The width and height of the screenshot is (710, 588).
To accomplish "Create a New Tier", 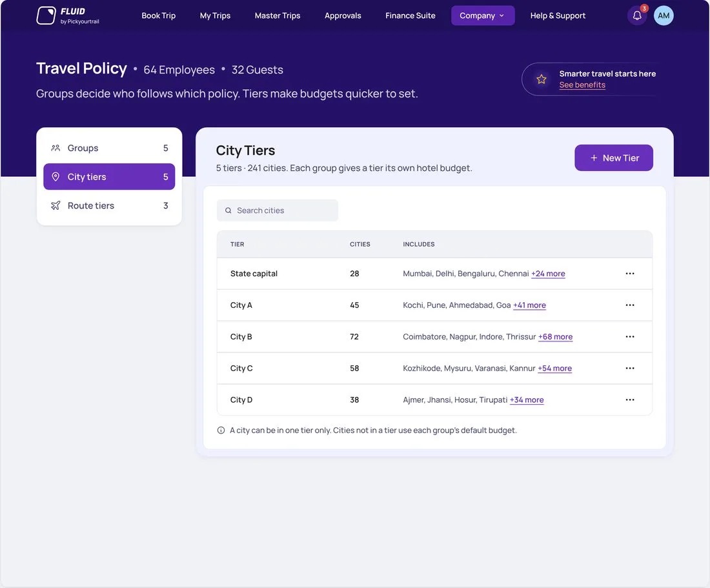I will (x=614, y=158).
